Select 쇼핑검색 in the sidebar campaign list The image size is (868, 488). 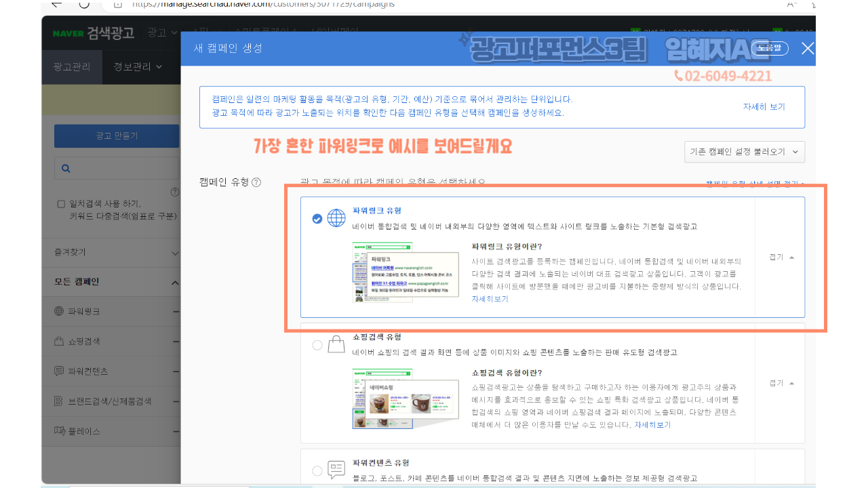click(84, 341)
